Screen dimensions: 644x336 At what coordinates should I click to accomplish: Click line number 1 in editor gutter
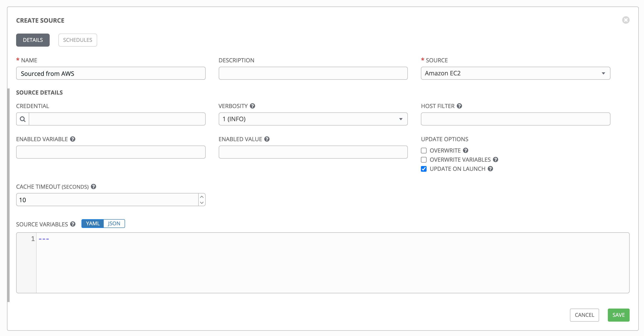[33, 239]
